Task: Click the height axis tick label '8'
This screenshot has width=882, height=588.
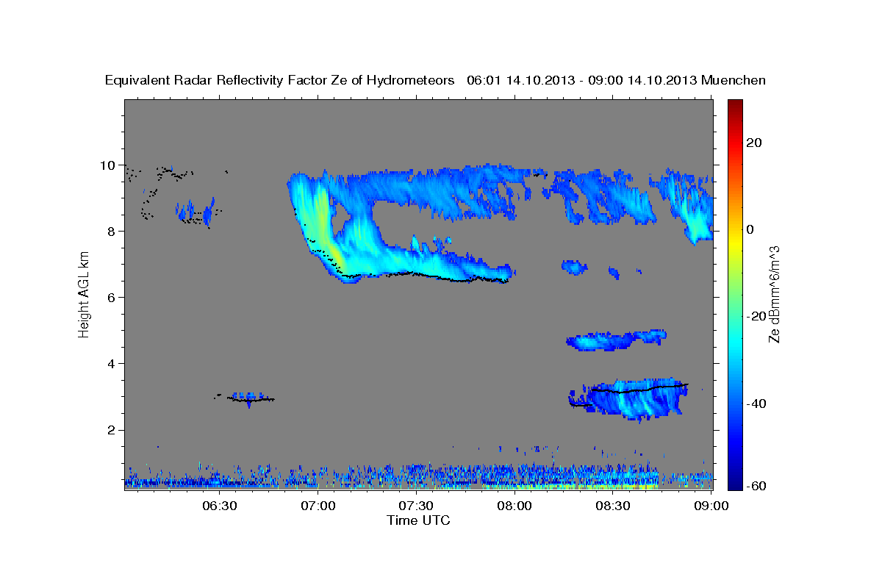Action: tap(113, 232)
